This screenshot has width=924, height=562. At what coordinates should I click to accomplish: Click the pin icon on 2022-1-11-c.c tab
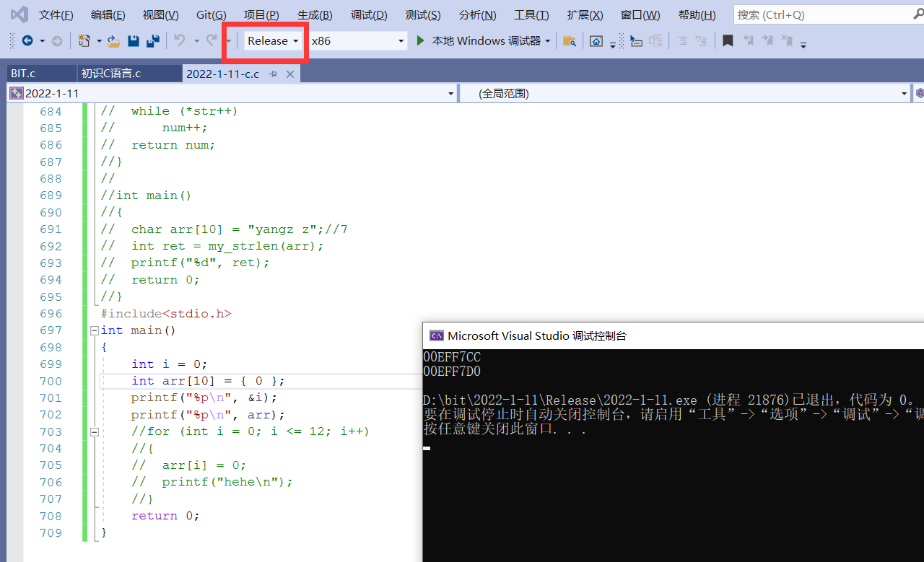274,74
